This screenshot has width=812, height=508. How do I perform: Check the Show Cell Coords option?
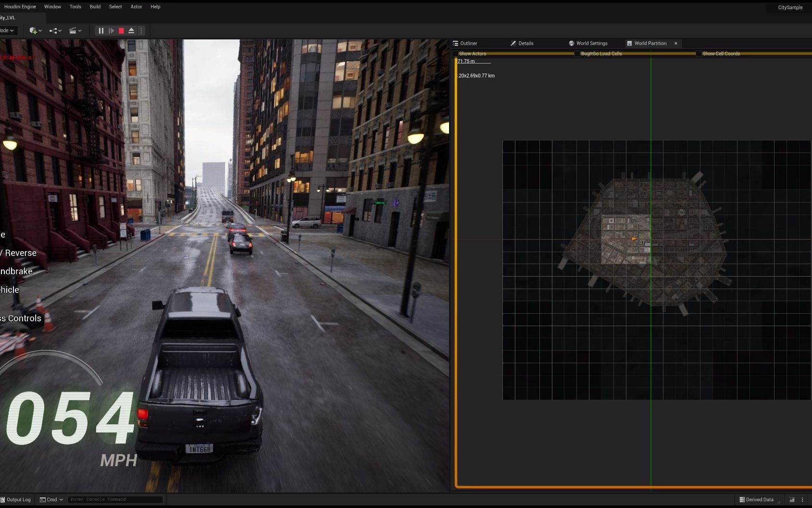(699, 54)
